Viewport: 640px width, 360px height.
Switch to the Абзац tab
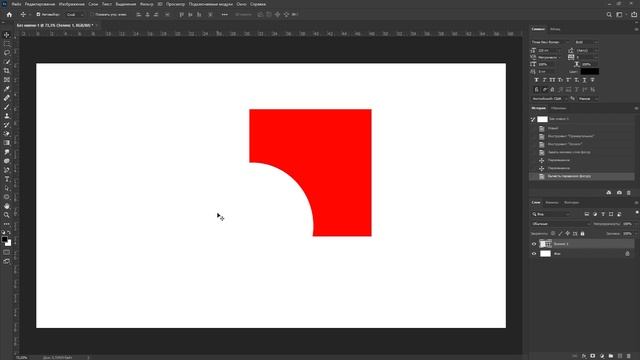pos(555,29)
